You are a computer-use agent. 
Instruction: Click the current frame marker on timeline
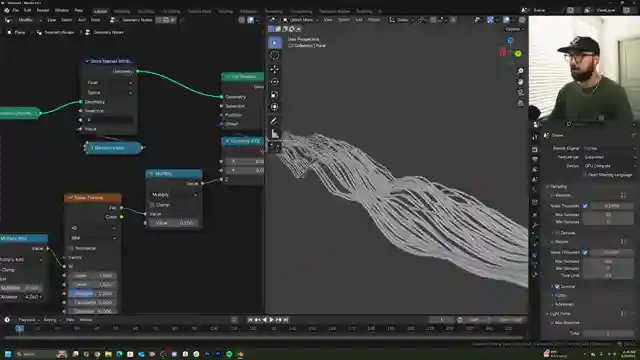click(x=19, y=328)
